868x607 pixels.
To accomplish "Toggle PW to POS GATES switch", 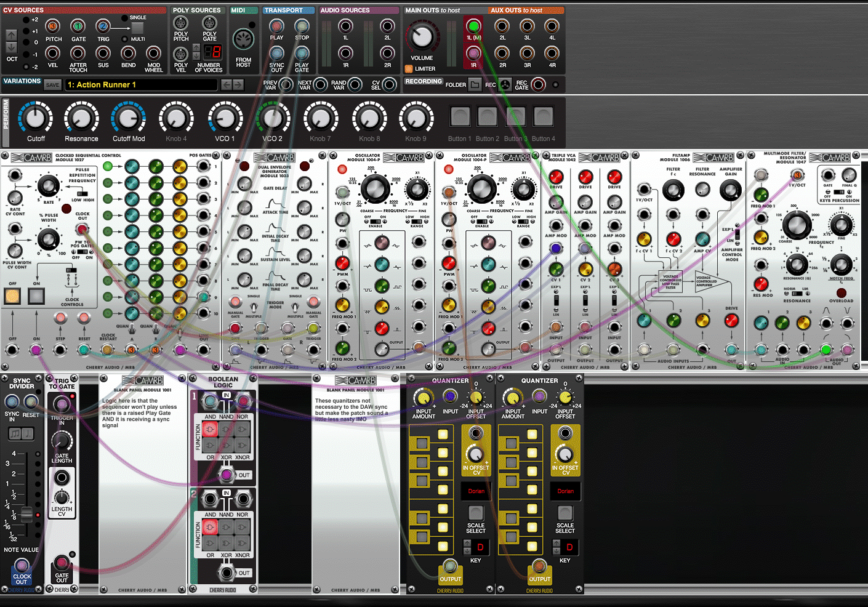I will tap(82, 252).
